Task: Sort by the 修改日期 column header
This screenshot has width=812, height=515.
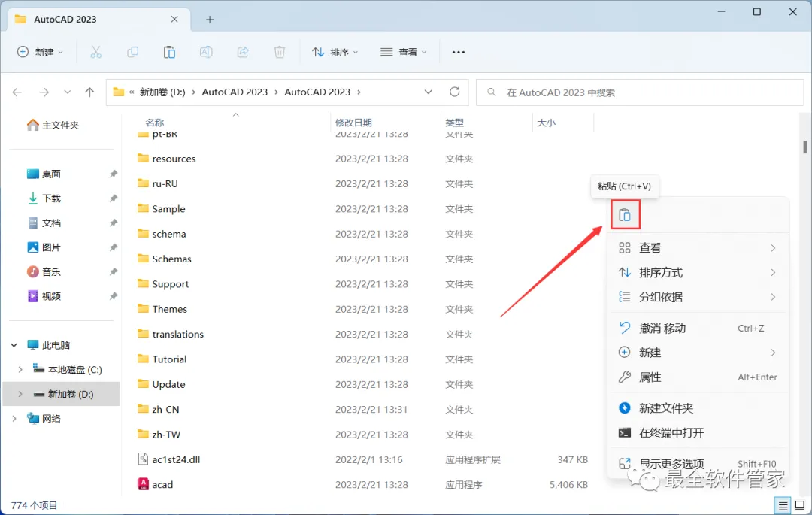Action: pyautogui.click(x=353, y=122)
